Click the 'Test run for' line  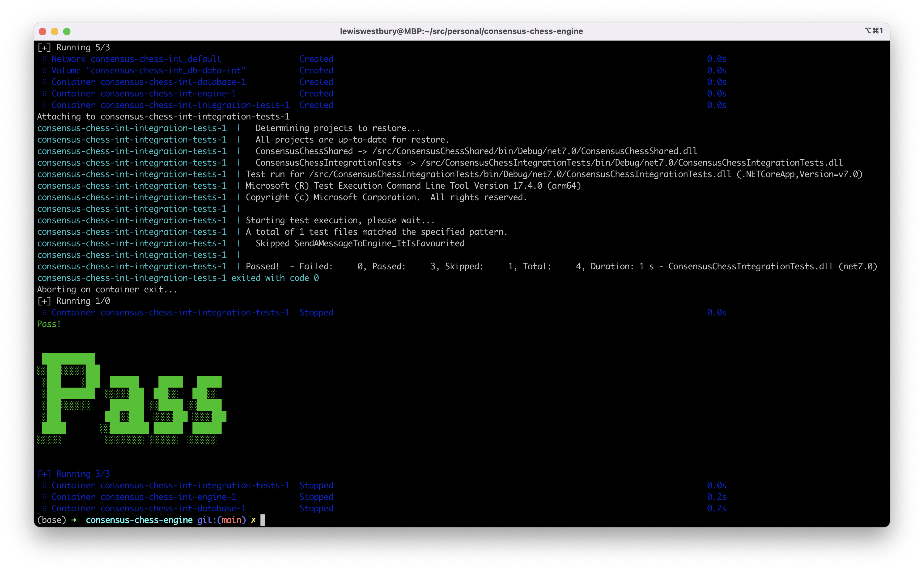tap(554, 174)
